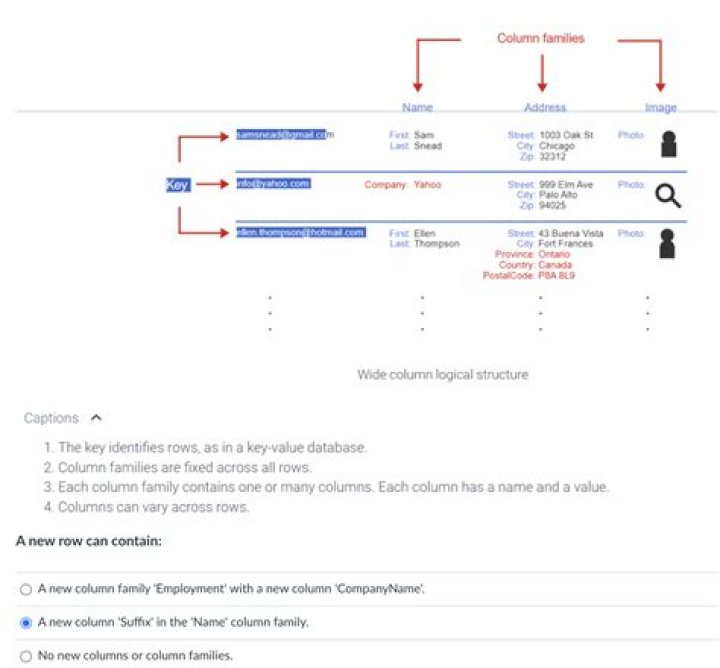
Task: Click the ellen.thompson@hotmail.com row key
Action: [301, 232]
